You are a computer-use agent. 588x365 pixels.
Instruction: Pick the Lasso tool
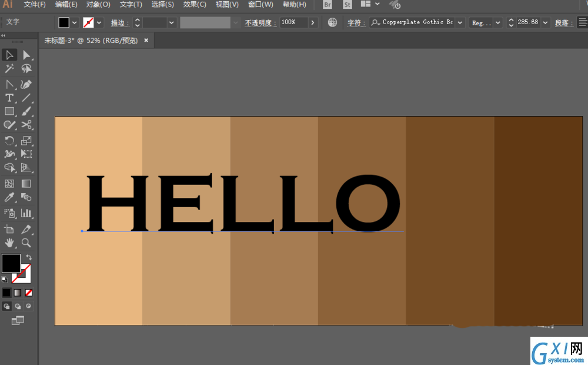tap(26, 68)
